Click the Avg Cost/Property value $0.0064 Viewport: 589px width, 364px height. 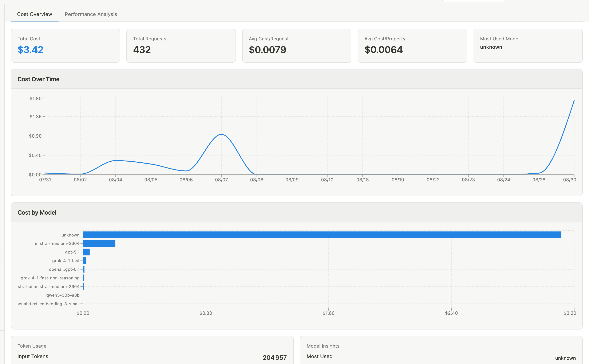[383, 50]
